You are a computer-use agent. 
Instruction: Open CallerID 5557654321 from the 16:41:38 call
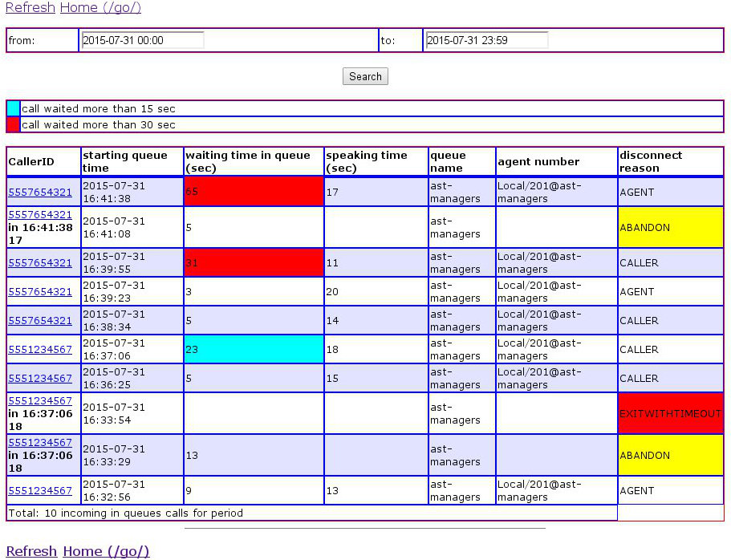(x=40, y=193)
